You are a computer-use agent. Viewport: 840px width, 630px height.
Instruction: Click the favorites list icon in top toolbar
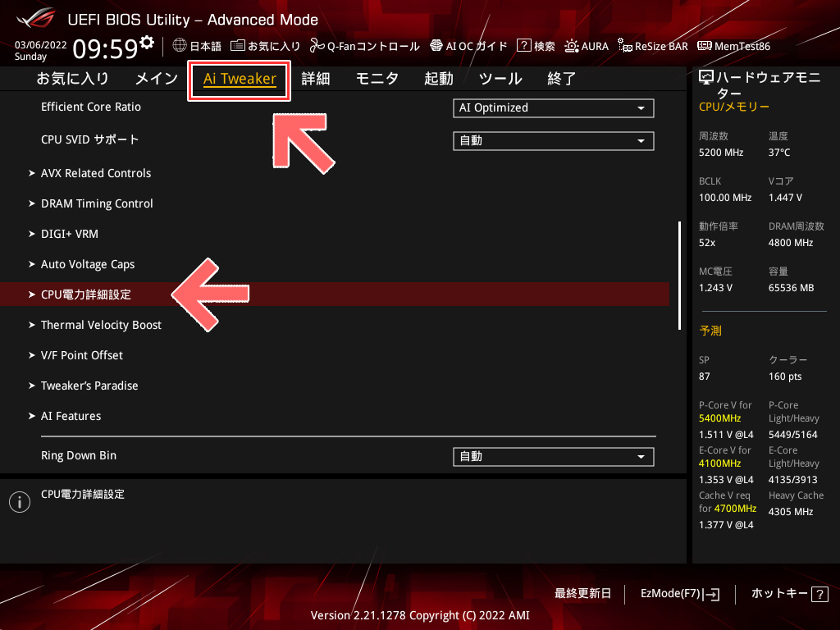point(237,46)
